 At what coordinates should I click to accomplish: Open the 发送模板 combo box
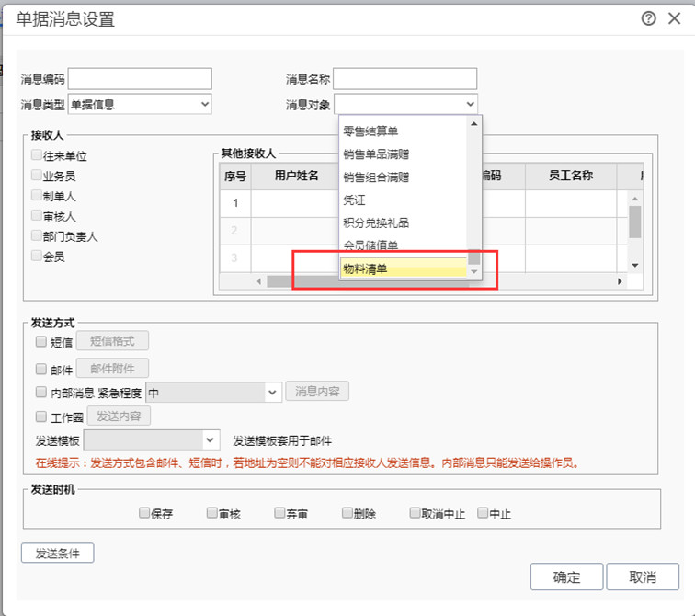[211, 440]
